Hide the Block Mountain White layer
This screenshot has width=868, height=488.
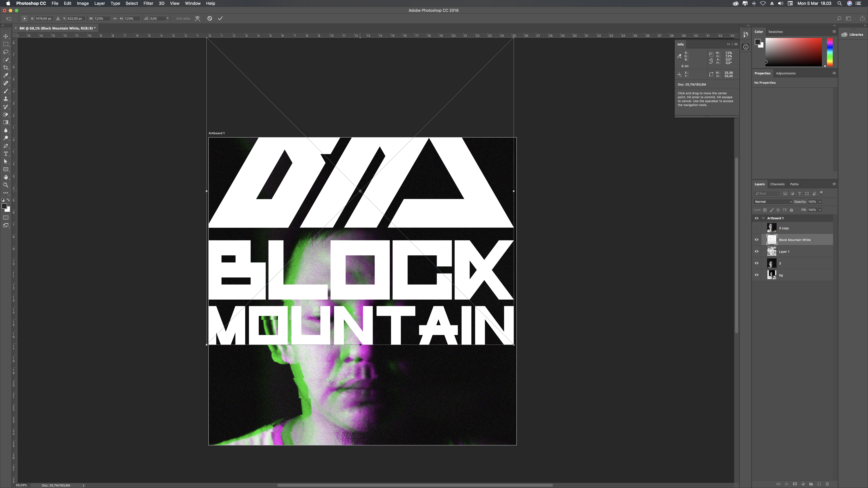tap(756, 240)
